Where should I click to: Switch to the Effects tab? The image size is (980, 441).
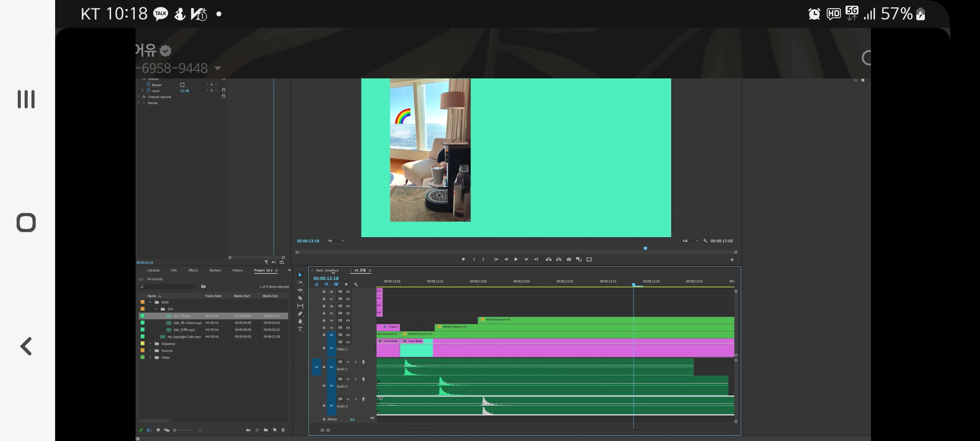193,270
